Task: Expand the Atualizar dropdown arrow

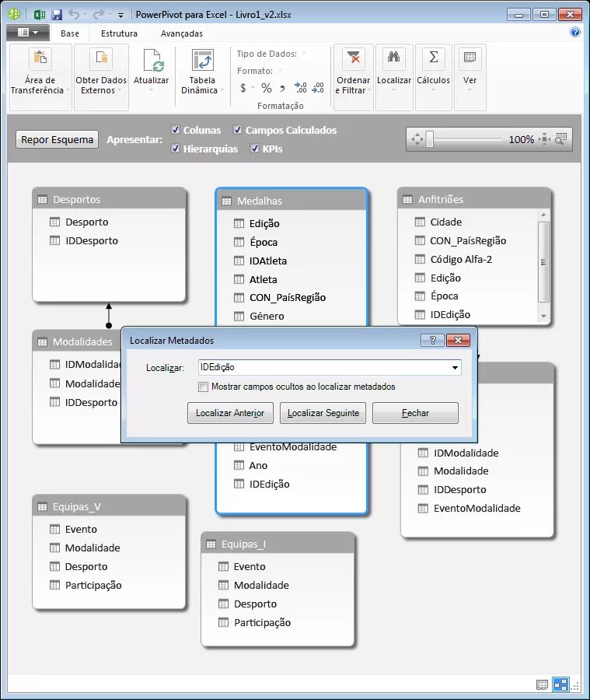Action: pyautogui.click(x=151, y=90)
